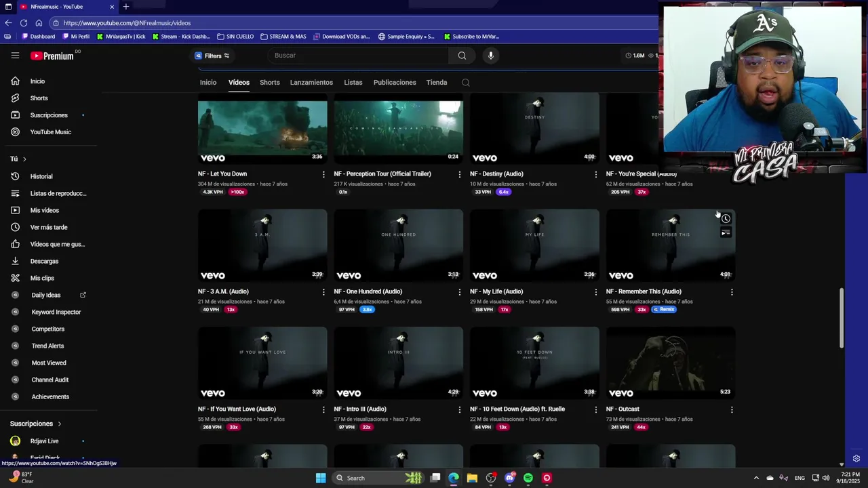868x488 pixels.
Task: Switch to the Shorts channel tab
Action: coord(269,83)
